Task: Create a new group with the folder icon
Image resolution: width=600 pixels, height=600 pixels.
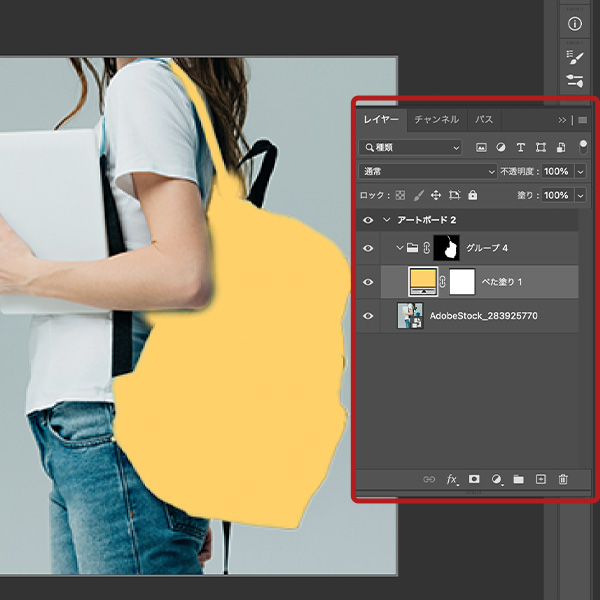Action: [x=518, y=480]
